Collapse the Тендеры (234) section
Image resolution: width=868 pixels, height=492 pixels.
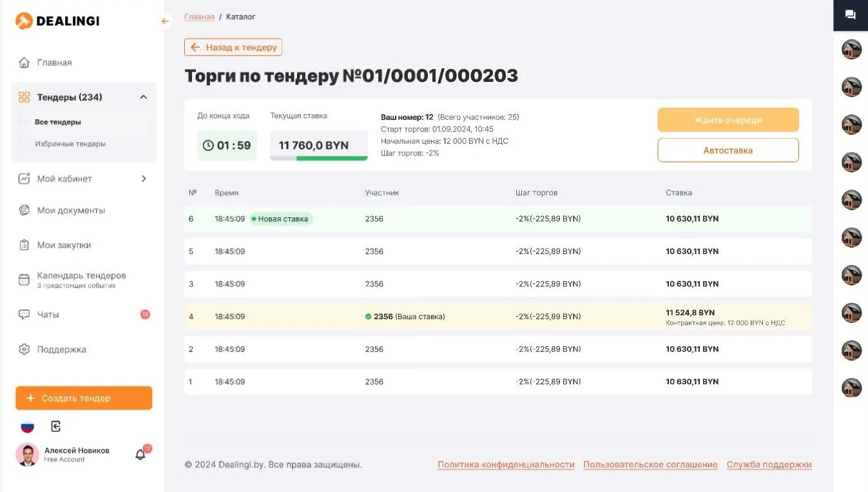coord(144,97)
